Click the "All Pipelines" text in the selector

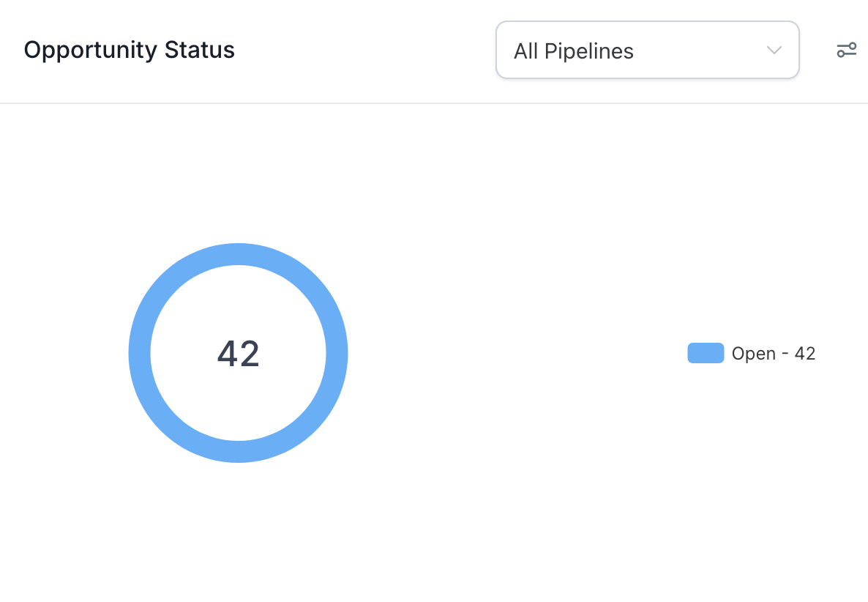coord(573,51)
